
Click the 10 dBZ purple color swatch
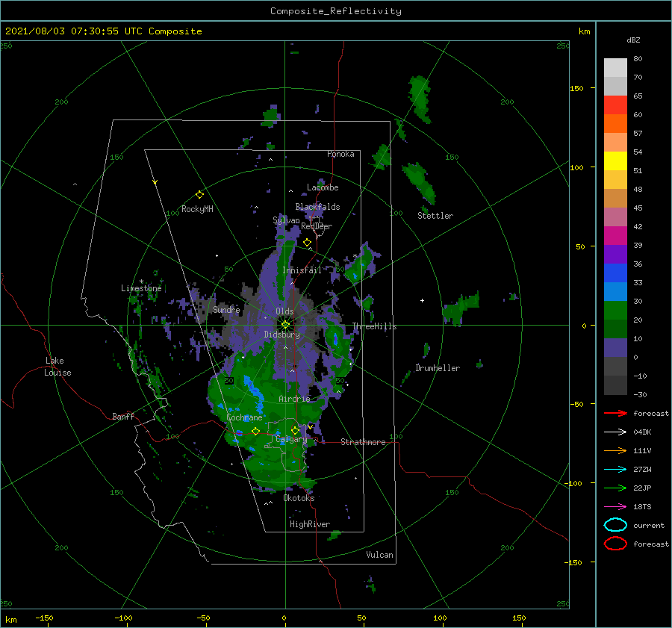(x=615, y=347)
